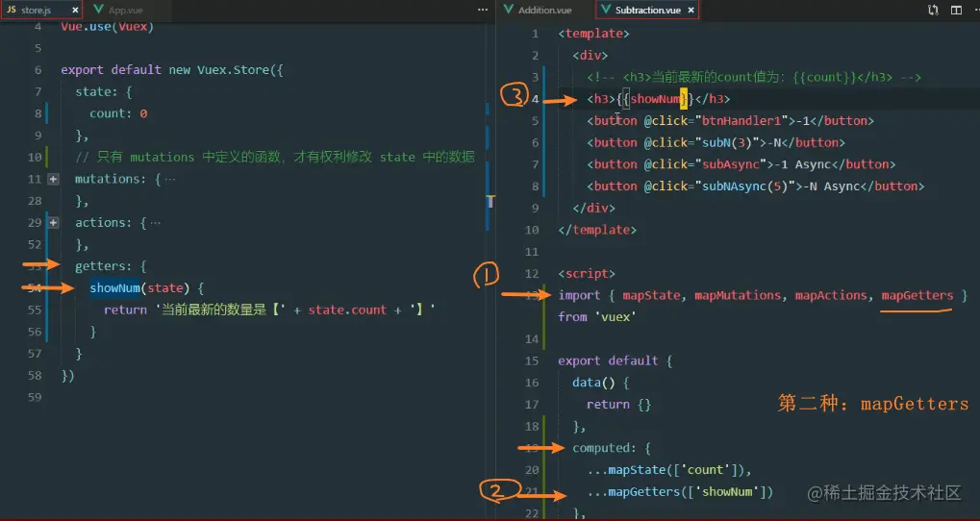Click 'computed: {' in Subtraction.vue
This screenshot has width=980, height=521.
click(x=612, y=448)
